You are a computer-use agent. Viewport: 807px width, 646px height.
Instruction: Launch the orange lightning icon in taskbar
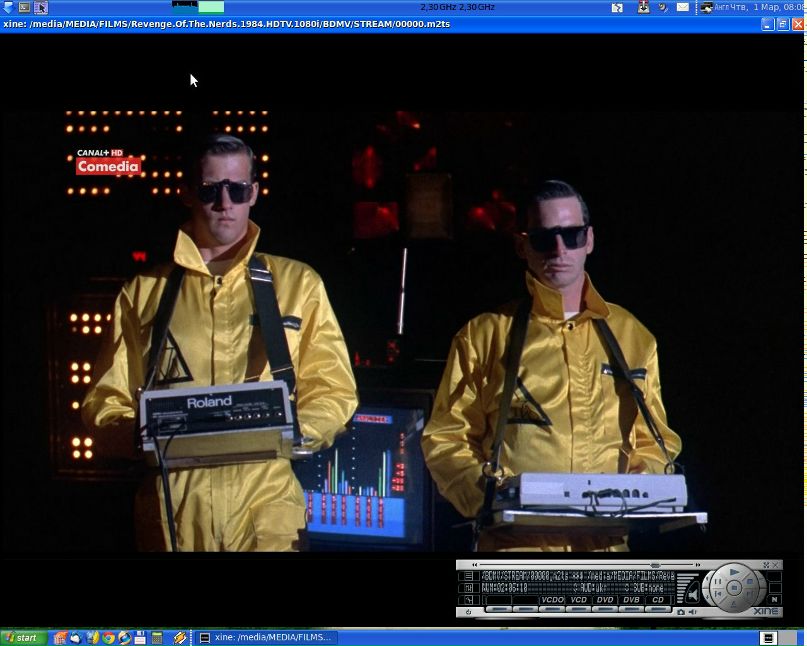pyautogui.click(x=180, y=638)
